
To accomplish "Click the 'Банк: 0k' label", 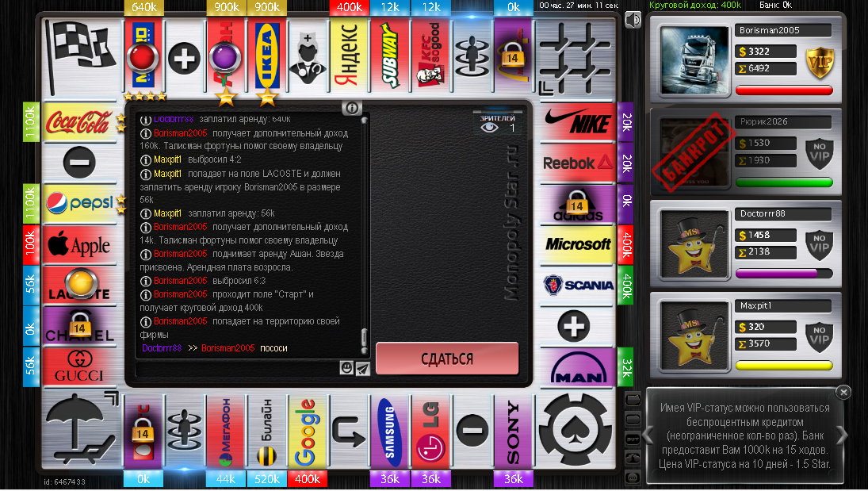I will pos(775,5).
